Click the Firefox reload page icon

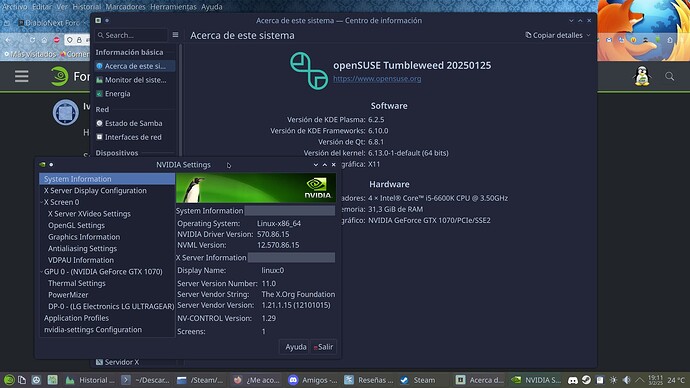point(32,40)
